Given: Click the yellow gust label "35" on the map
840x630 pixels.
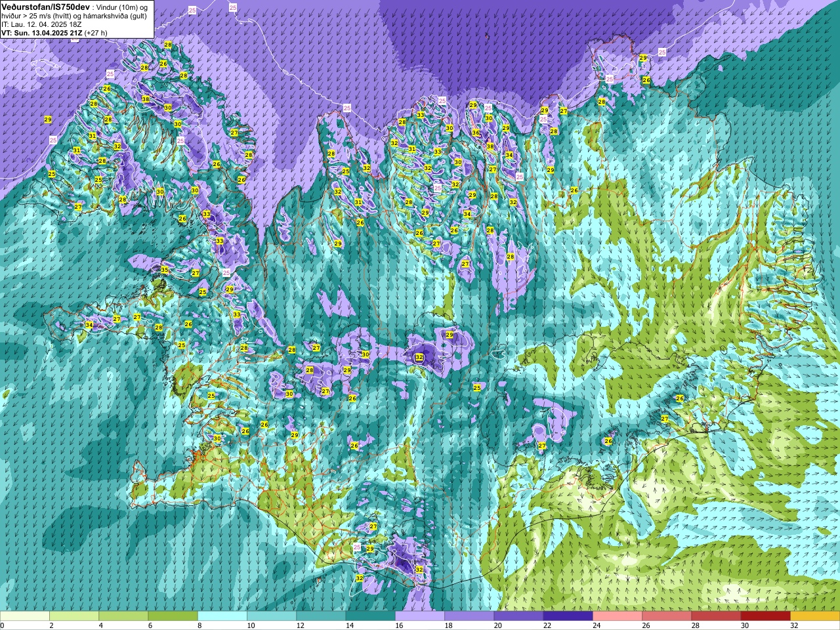Looking at the screenshot, I should [165, 270].
